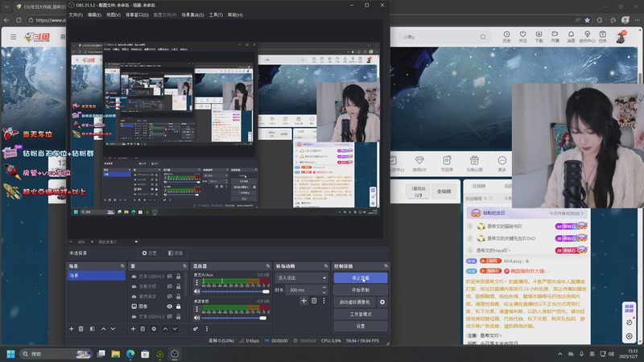644x362 pixels.
Task: Open source properties gear in sources toolbar
Action: point(154,329)
